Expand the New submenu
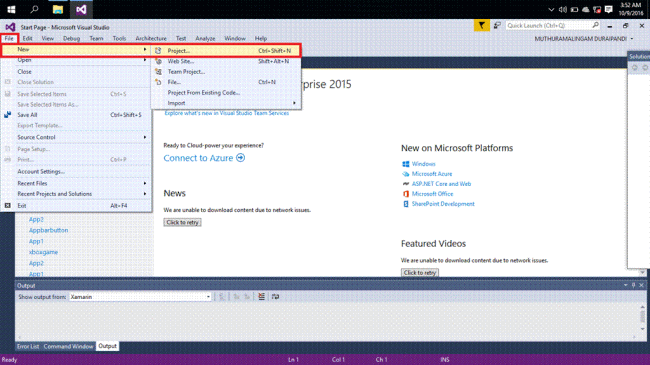Image resolution: width=650 pixels, height=365 pixels. [76, 49]
